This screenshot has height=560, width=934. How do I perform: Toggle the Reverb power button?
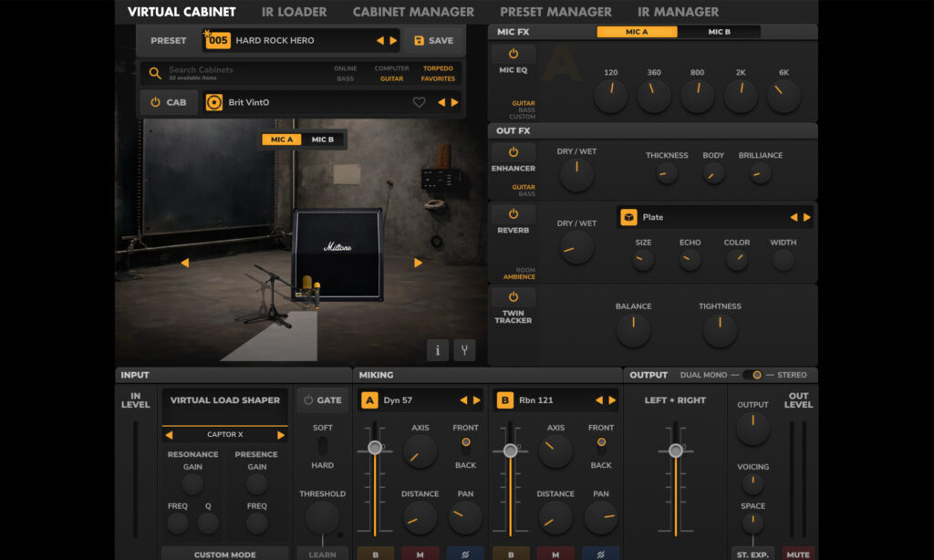click(x=514, y=213)
